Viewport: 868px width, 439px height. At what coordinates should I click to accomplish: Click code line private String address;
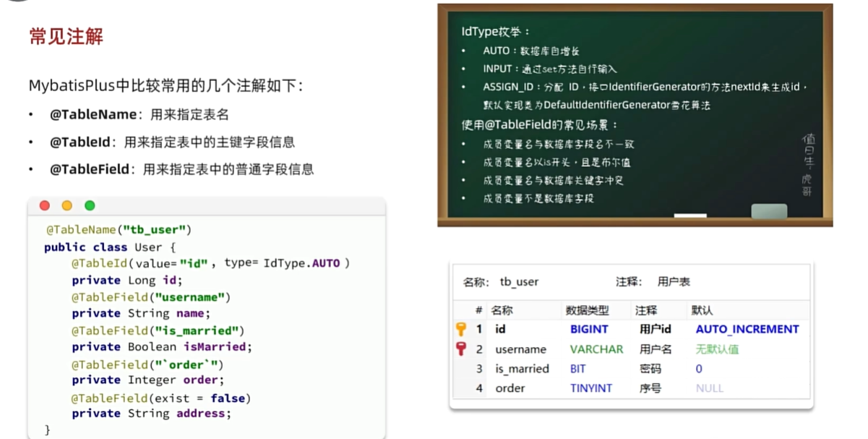(151, 414)
